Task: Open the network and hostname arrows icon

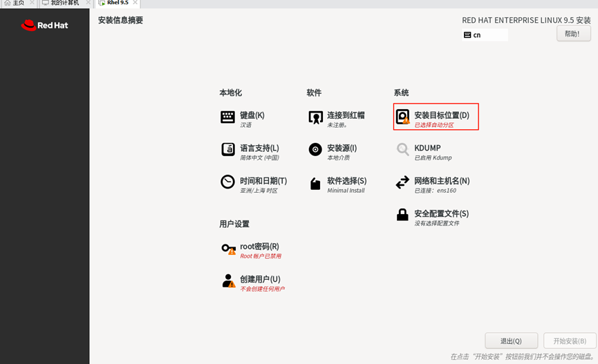Action: [402, 182]
